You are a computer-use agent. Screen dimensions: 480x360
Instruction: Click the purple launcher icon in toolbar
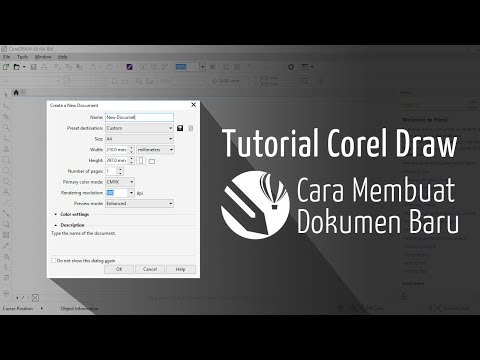(130, 67)
